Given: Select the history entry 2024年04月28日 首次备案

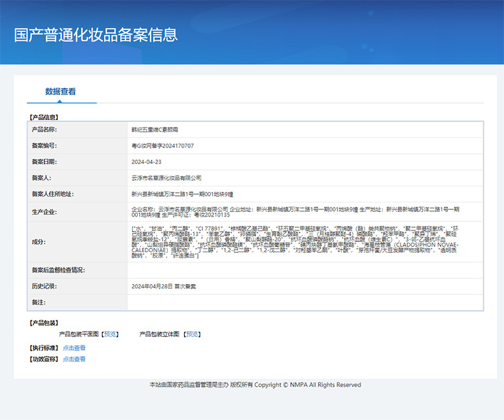Looking at the screenshot, I should tap(163, 286).
